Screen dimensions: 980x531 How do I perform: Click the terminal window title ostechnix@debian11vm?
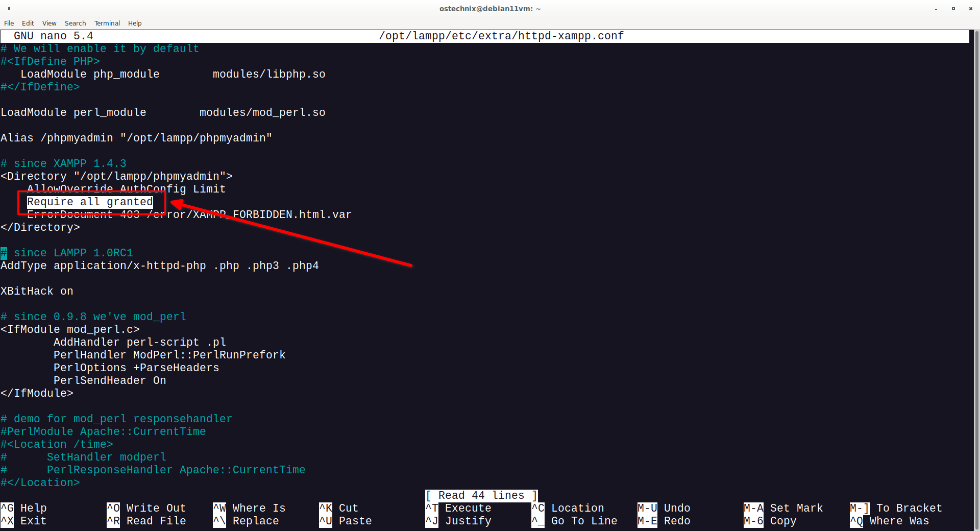489,9
